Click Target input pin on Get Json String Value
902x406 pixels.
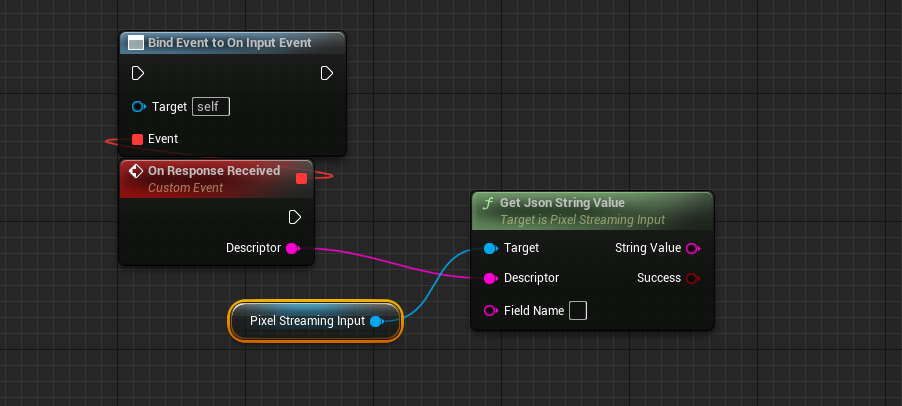490,248
